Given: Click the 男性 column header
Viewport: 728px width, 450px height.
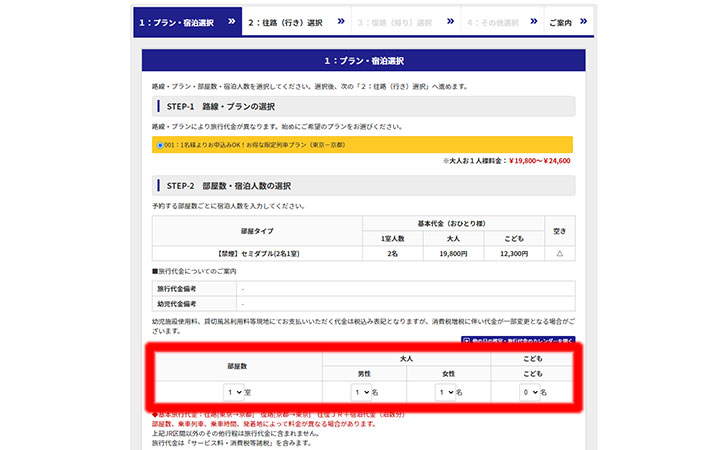Looking at the screenshot, I should (x=364, y=373).
